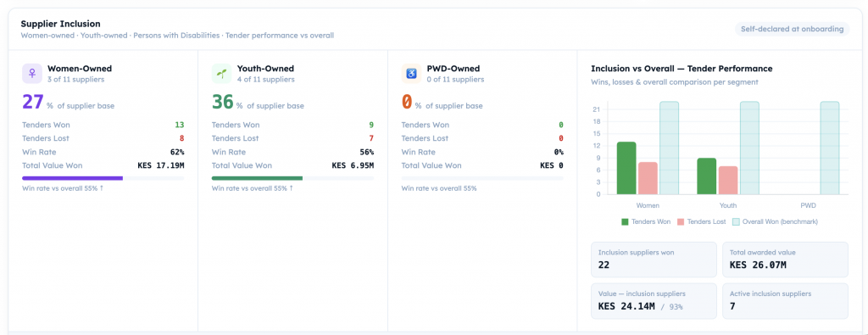Click the Women-Owned Win Rate 62%
The width and height of the screenshot is (868, 335).
(x=177, y=152)
